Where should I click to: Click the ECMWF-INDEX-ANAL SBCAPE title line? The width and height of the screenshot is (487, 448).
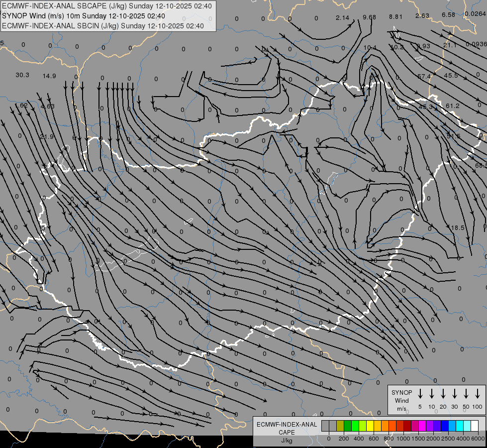pos(107,6)
